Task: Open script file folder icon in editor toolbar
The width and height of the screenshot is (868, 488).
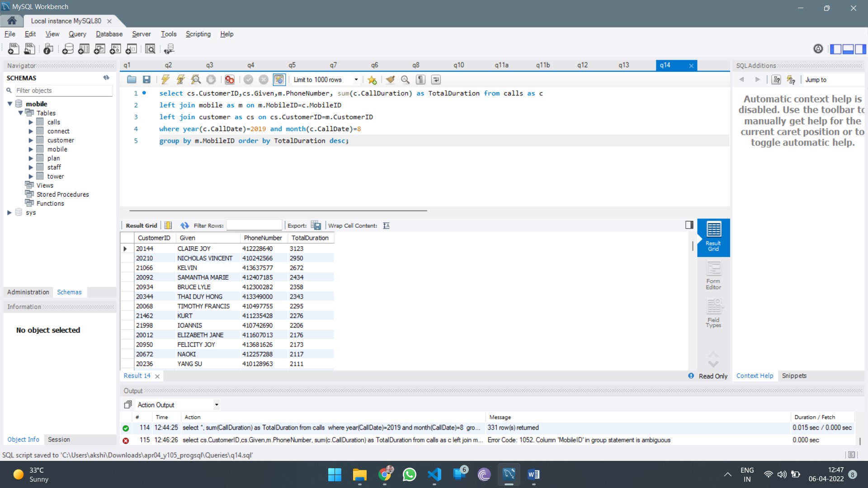Action: point(132,80)
